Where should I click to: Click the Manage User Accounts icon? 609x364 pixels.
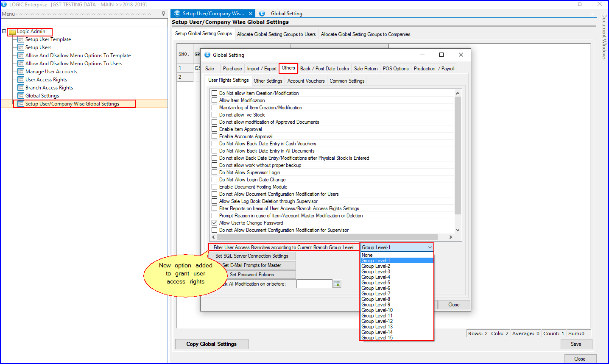coord(20,72)
